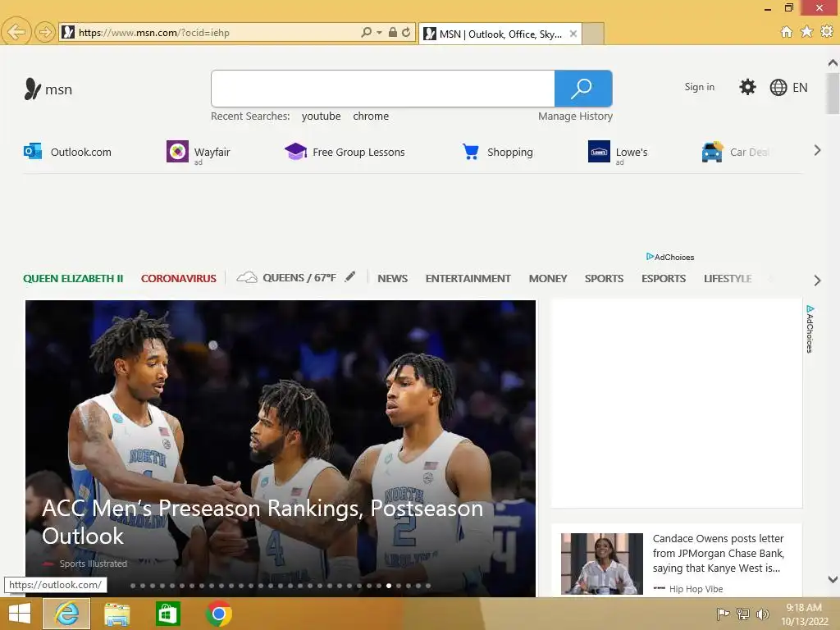Open Candace Owens article thumbnail
Screen dimensions: 840x630
click(602, 564)
